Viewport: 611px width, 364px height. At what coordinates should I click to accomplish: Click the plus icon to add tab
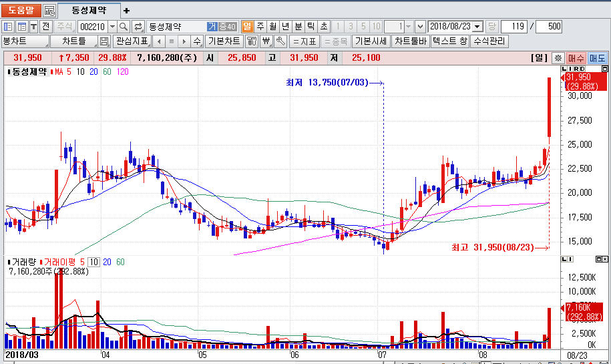[x=127, y=11]
